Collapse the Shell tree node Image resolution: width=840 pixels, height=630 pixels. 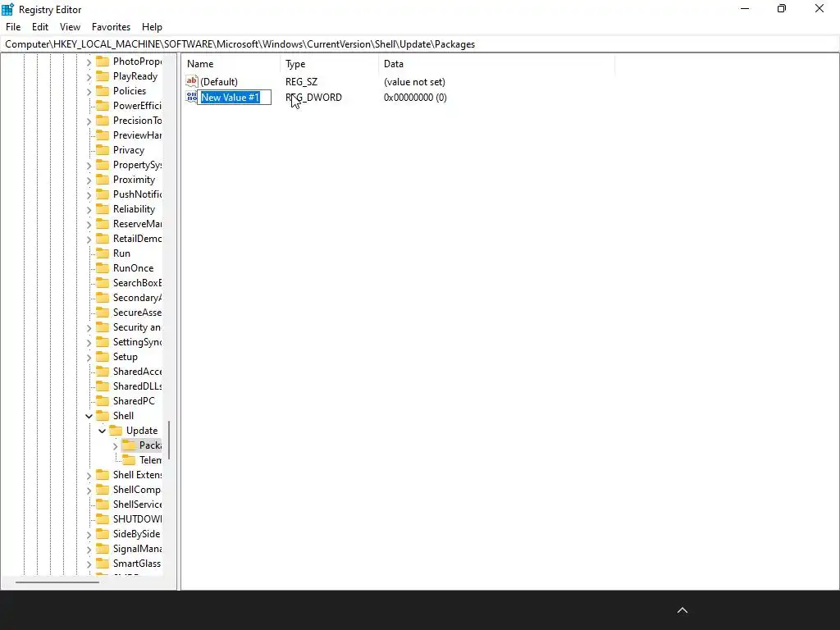point(89,416)
